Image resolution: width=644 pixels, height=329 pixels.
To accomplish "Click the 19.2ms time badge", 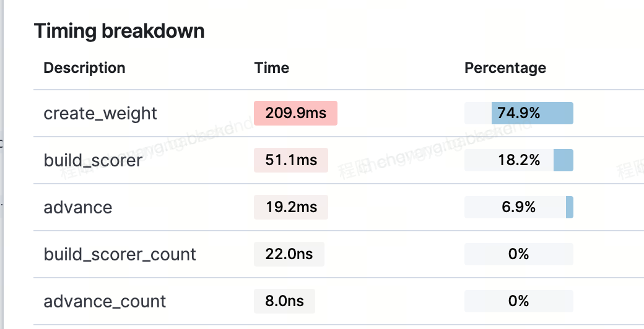I will coord(291,207).
